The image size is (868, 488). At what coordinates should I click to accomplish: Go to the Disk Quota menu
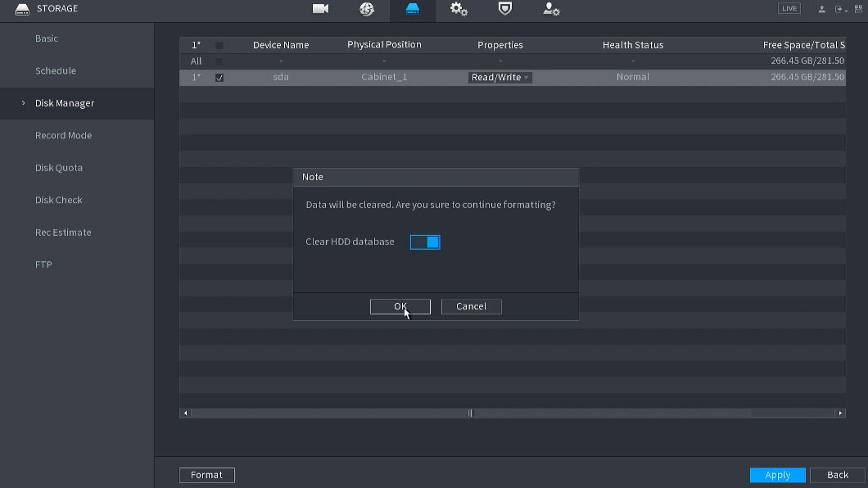click(x=59, y=168)
